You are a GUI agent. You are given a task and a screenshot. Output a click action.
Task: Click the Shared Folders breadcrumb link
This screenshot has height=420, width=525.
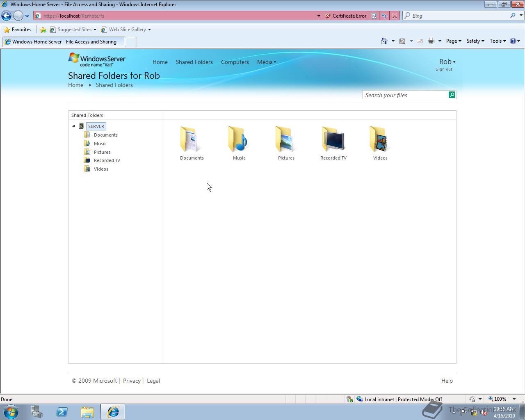(x=114, y=85)
